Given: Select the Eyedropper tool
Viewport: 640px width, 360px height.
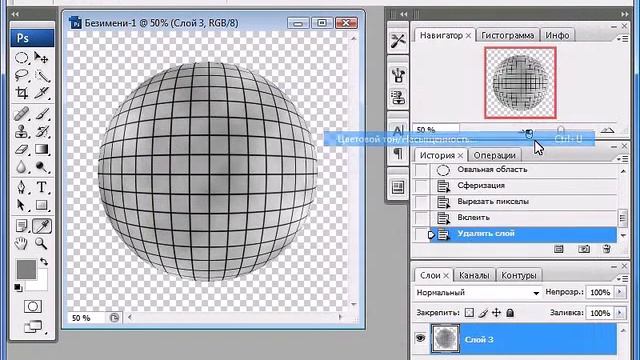Looking at the screenshot, I should click(x=41, y=226).
